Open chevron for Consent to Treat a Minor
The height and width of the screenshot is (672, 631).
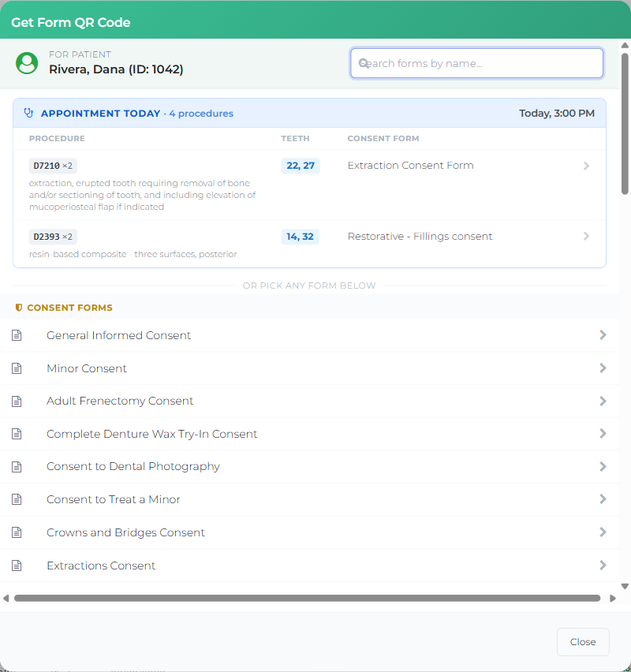point(603,498)
